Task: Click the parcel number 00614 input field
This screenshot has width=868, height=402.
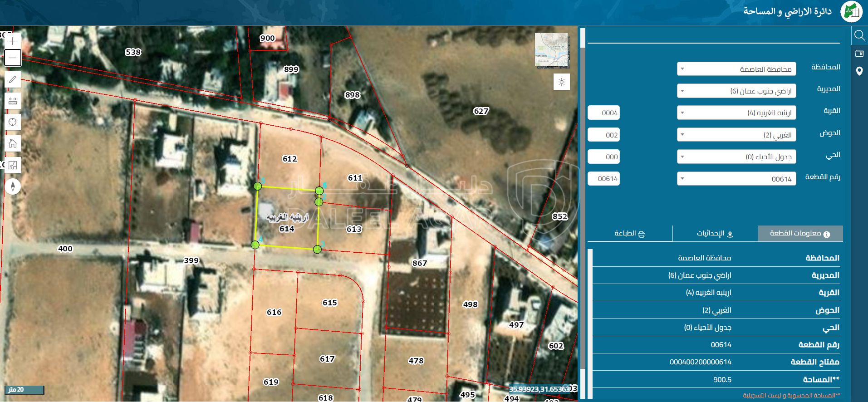Action: point(603,179)
